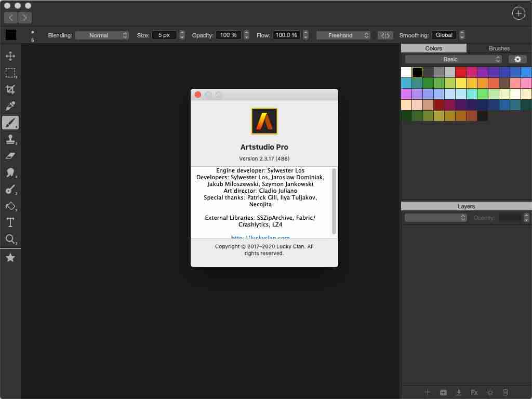The image size is (532, 399).
Task: Close the About Artstudio Pro dialog
Action: point(198,95)
